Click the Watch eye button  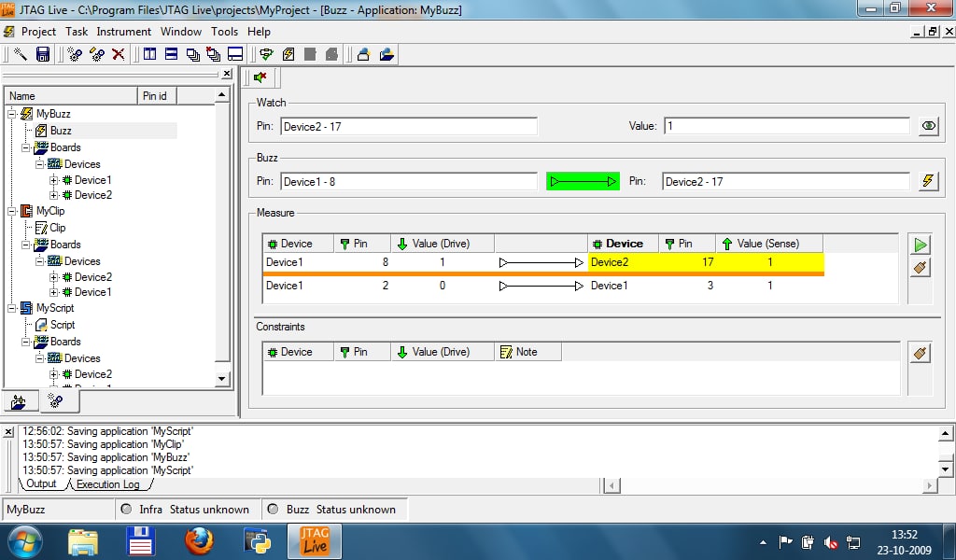pyautogui.click(x=929, y=126)
